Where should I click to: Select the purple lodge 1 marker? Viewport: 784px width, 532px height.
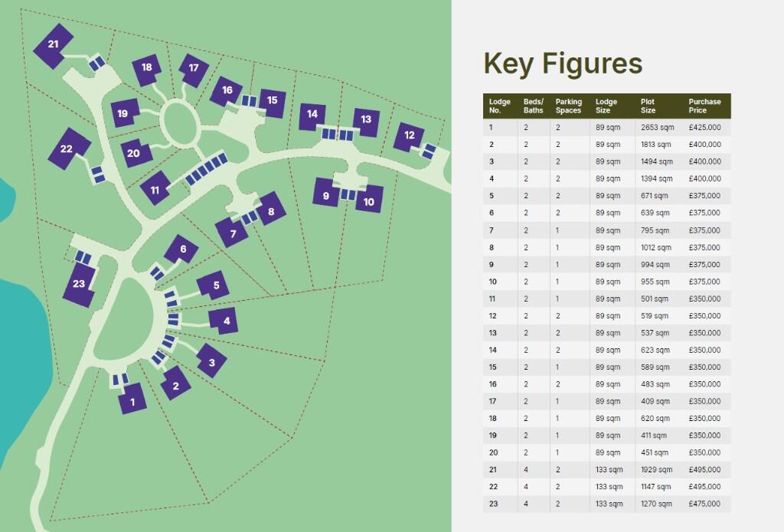132,400
